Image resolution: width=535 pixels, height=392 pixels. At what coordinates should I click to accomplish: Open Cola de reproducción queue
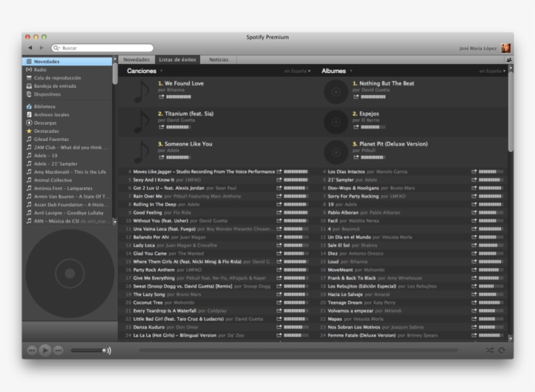point(57,78)
